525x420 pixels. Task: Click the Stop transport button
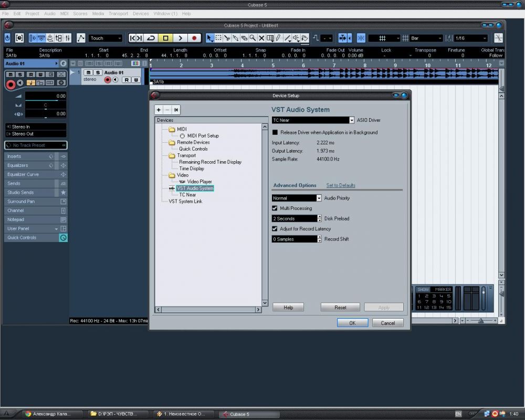click(x=165, y=38)
